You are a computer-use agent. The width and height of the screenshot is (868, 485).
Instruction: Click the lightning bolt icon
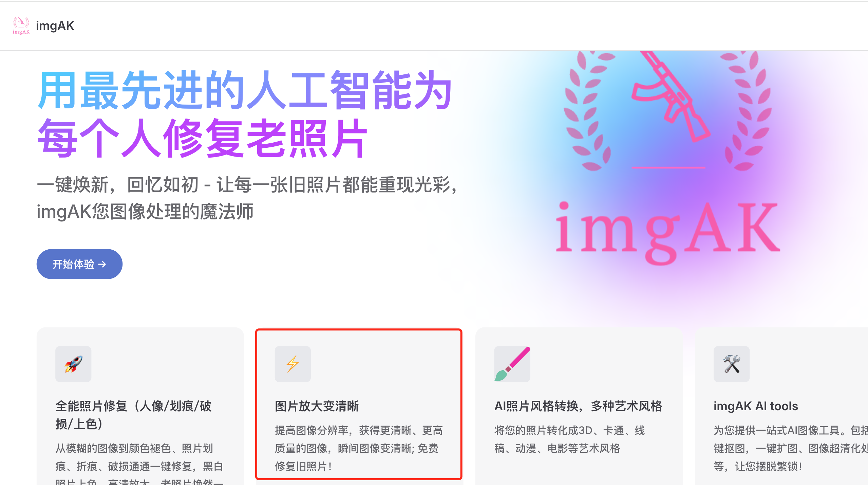point(293,364)
